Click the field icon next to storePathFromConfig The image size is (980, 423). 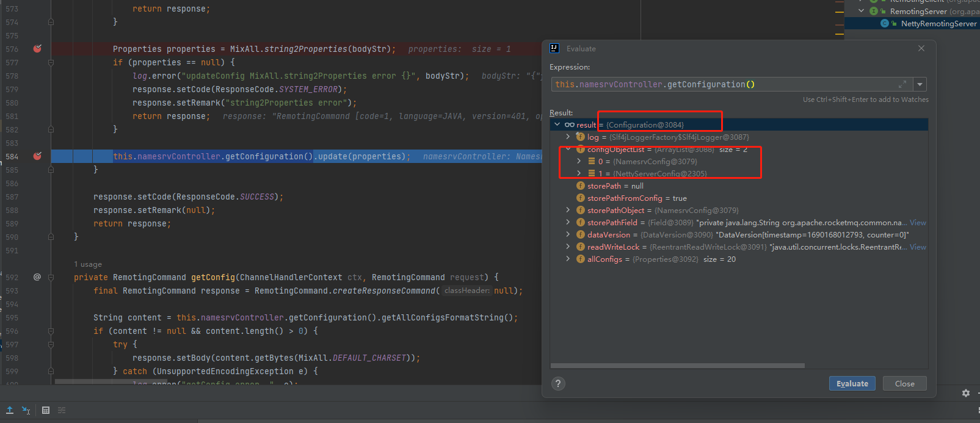point(581,198)
